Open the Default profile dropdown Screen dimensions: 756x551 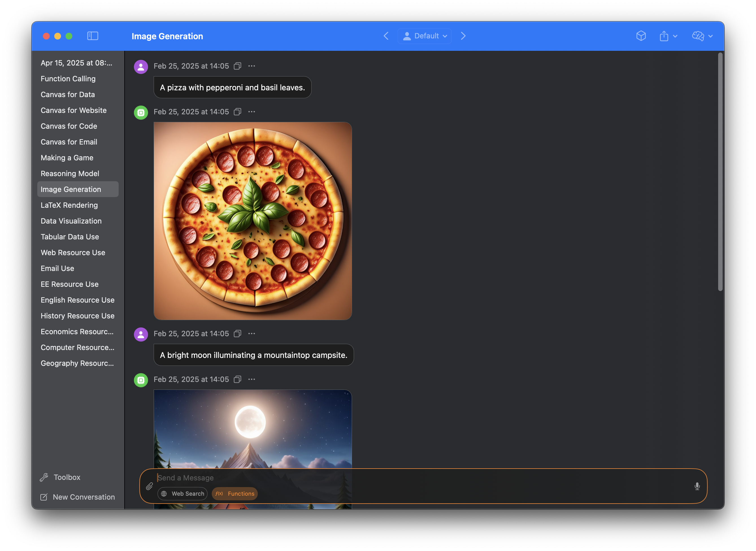click(425, 36)
